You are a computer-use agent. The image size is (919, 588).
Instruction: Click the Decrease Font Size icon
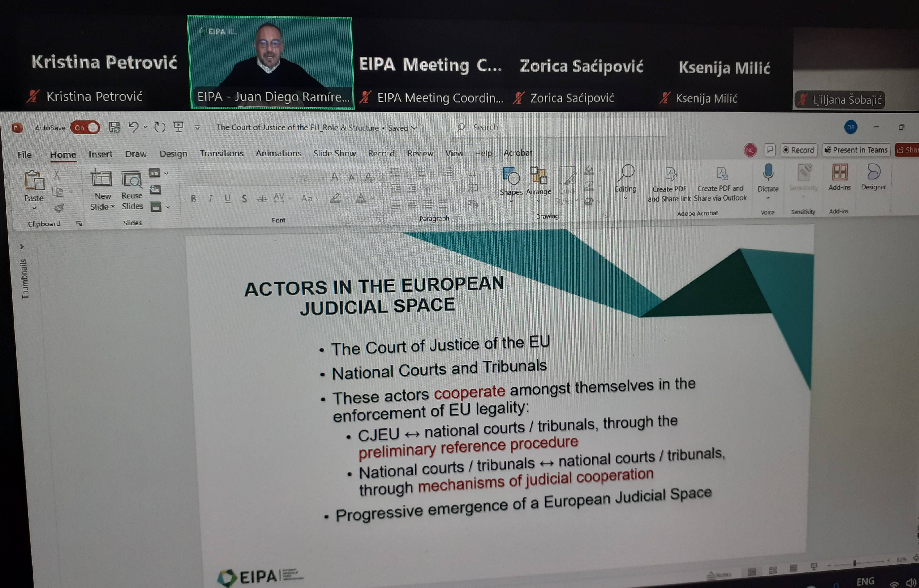[x=352, y=177]
